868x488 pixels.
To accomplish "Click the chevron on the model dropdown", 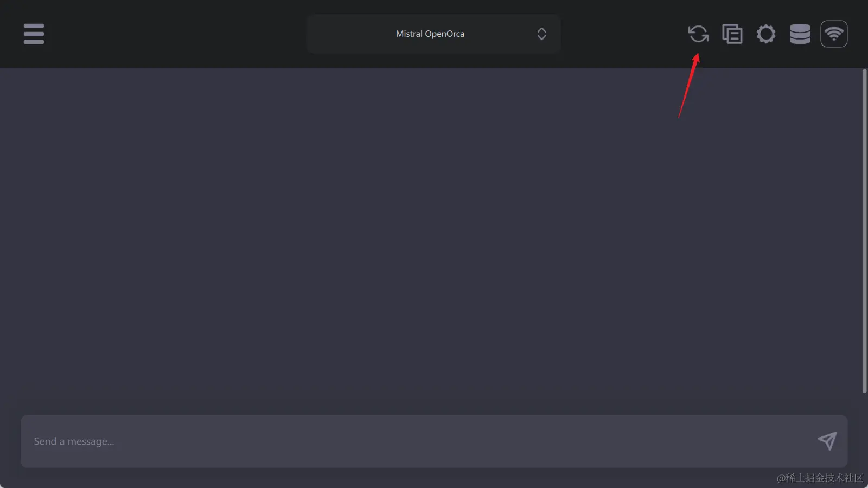I will click(541, 34).
